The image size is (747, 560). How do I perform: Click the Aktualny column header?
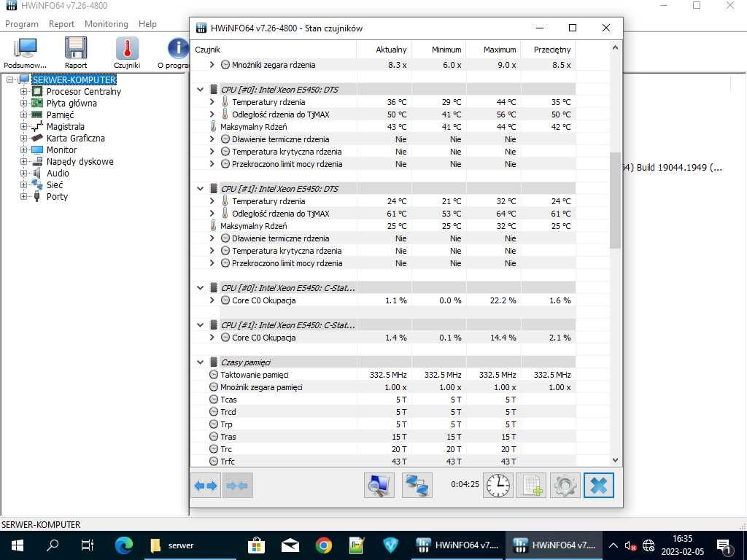point(384,50)
